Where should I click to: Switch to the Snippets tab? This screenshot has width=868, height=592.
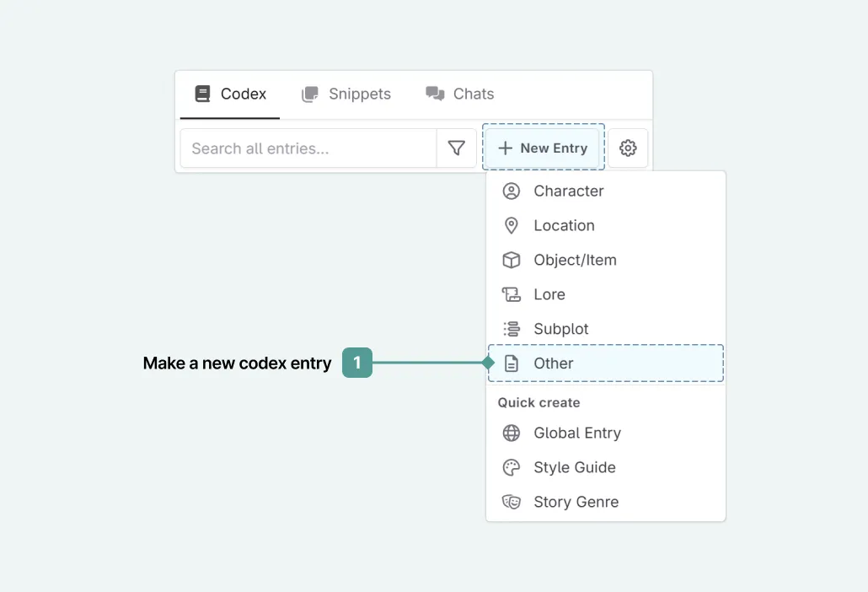pyautogui.click(x=346, y=94)
